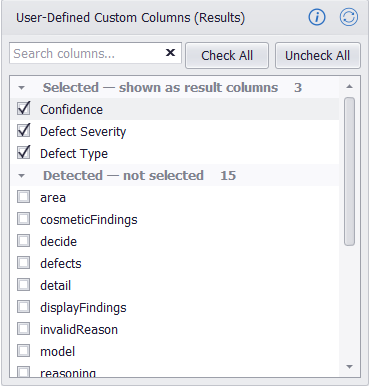Clear the search field with X icon
The height and width of the screenshot is (386, 372).
pyautogui.click(x=170, y=52)
